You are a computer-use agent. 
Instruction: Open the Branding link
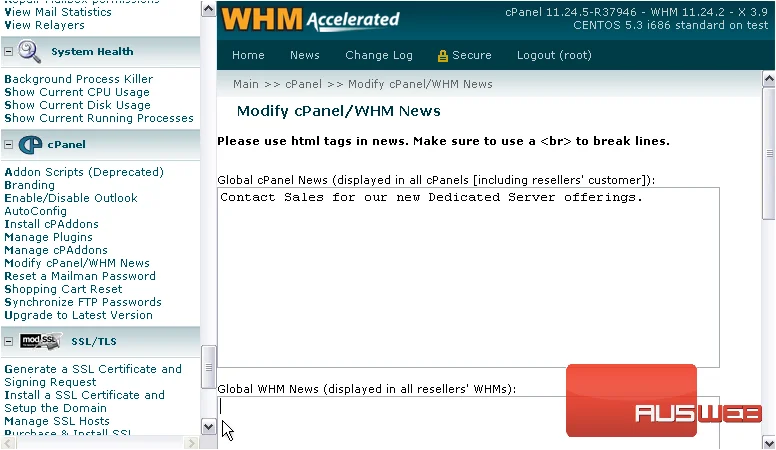[x=29, y=185]
